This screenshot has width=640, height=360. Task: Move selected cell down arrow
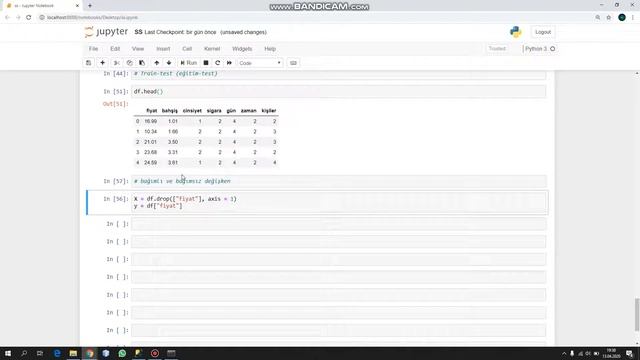click(x=169, y=63)
